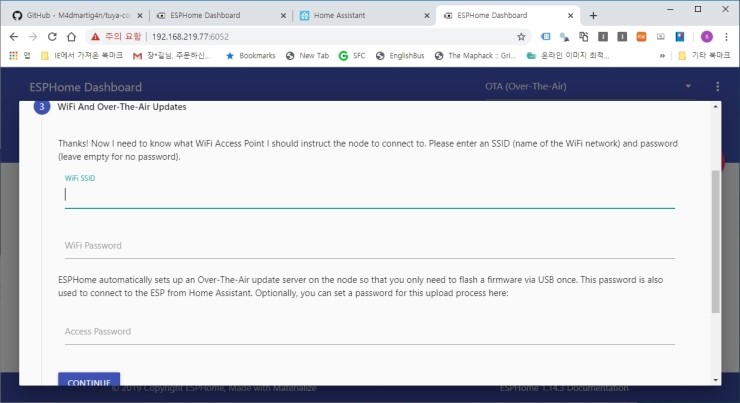Viewport: 740px width, 403px height.
Task: Reload the current page
Action: click(52, 36)
